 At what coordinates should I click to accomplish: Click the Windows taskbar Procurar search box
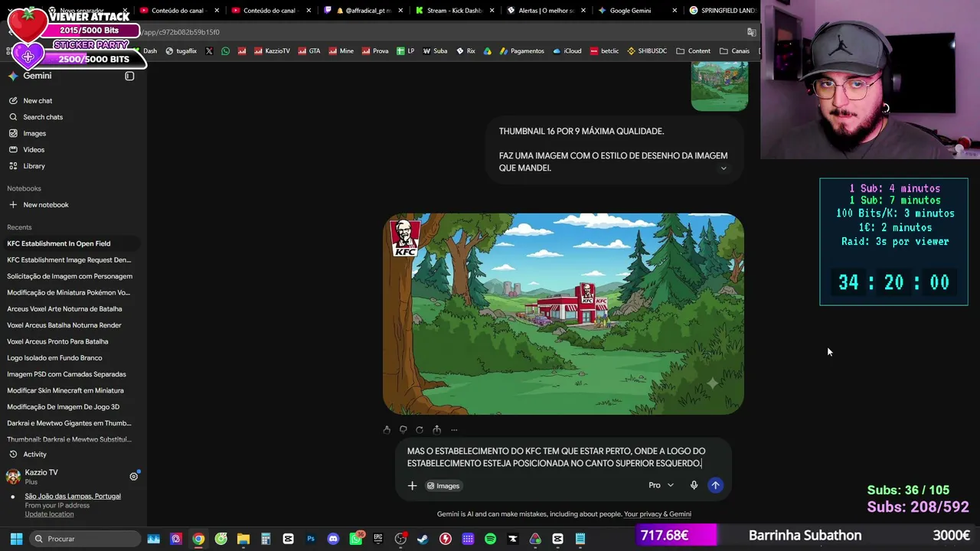(x=86, y=539)
